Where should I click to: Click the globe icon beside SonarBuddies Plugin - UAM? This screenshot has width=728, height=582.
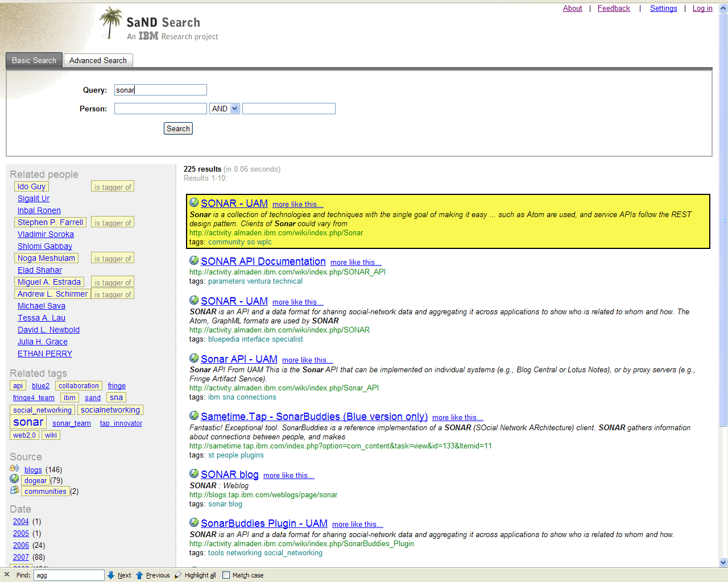(194, 523)
